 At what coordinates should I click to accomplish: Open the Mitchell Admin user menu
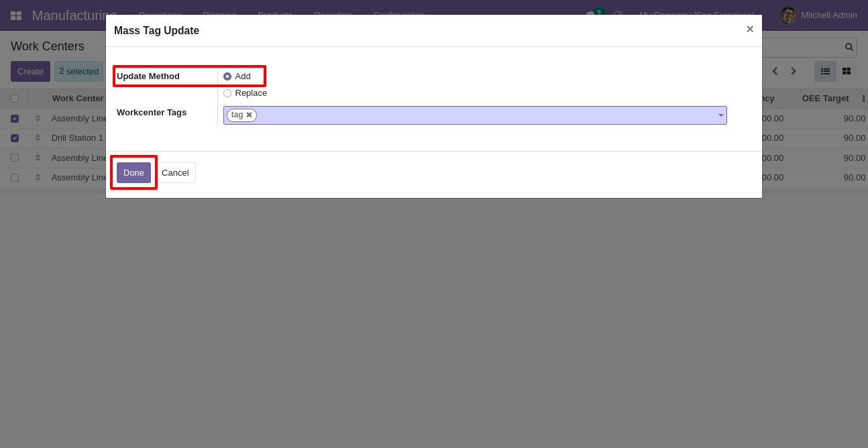(x=818, y=15)
